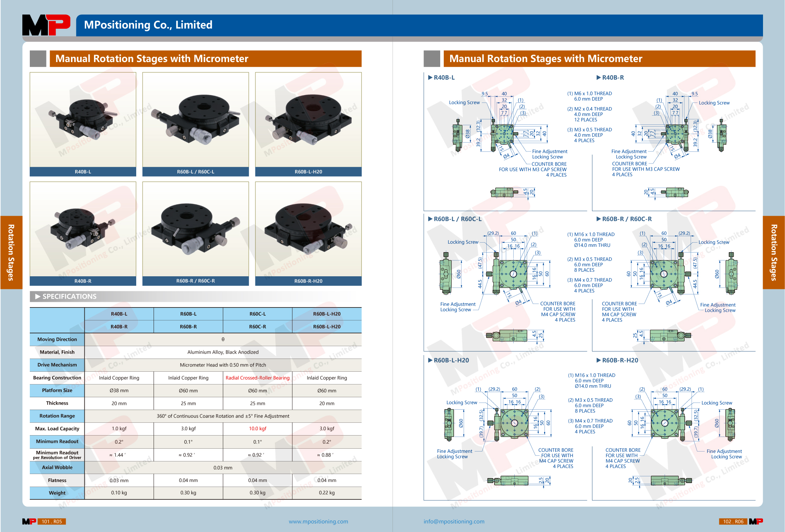Image resolution: width=785 pixels, height=532 pixels.
Task: Click the triangle before R60B-R-H20 drawing heading
Action: pyautogui.click(x=598, y=360)
